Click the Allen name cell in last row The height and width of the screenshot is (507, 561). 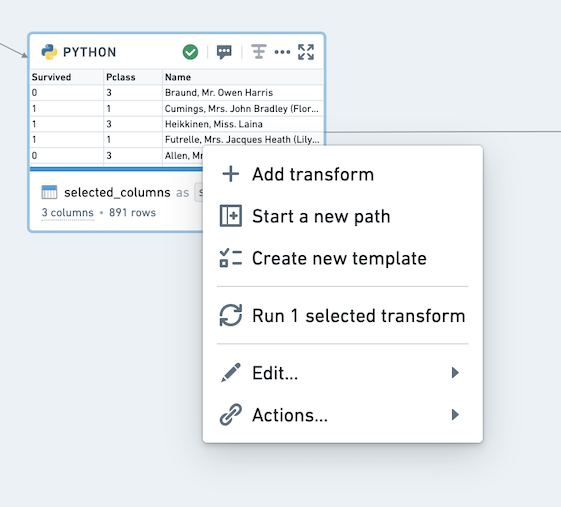184,155
